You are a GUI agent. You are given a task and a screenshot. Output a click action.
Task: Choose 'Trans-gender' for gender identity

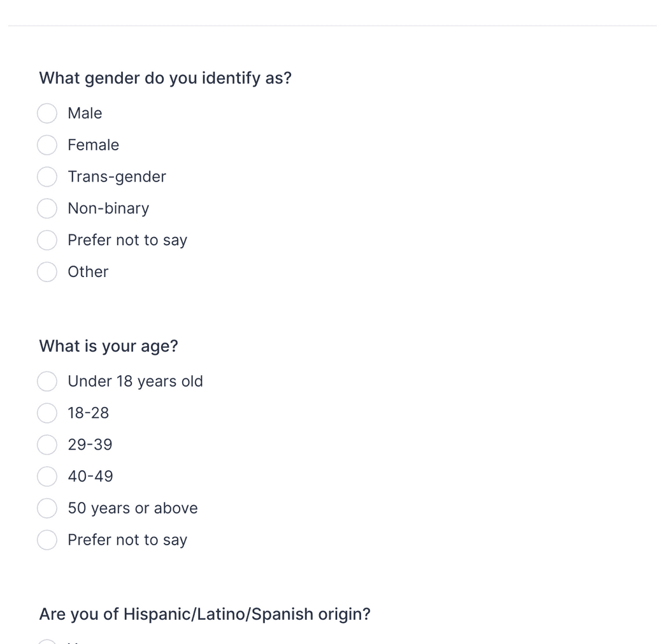pyautogui.click(x=46, y=176)
